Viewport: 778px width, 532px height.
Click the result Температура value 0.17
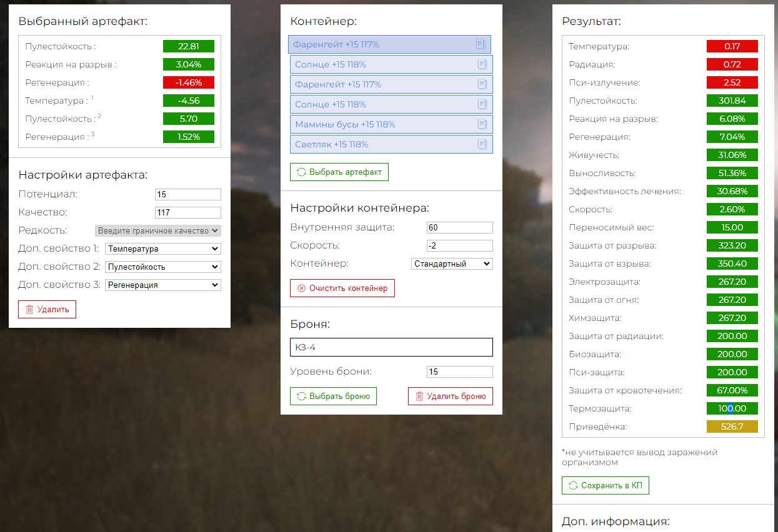(732, 46)
